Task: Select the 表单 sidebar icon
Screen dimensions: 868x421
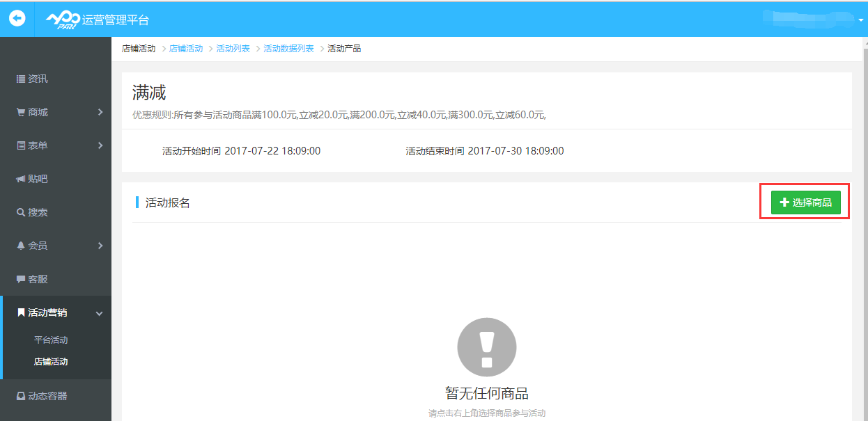Action: pos(21,145)
